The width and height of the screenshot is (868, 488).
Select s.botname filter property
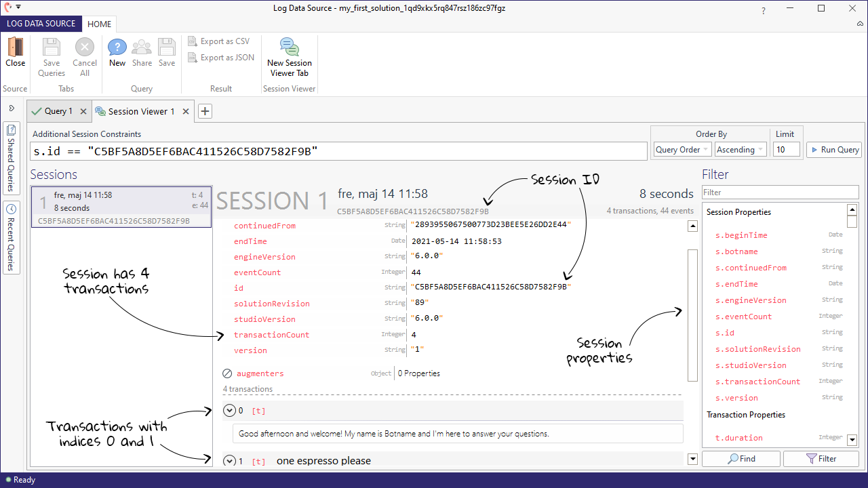click(x=736, y=251)
